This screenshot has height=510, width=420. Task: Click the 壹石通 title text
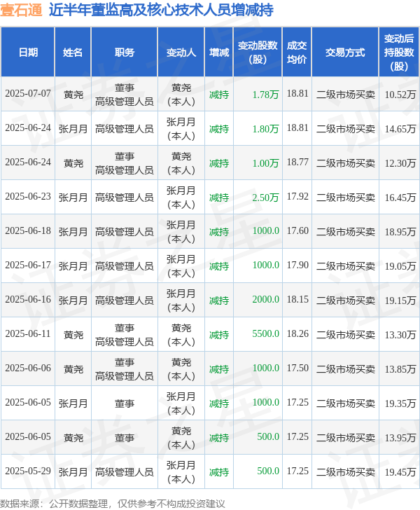click(x=21, y=10)
